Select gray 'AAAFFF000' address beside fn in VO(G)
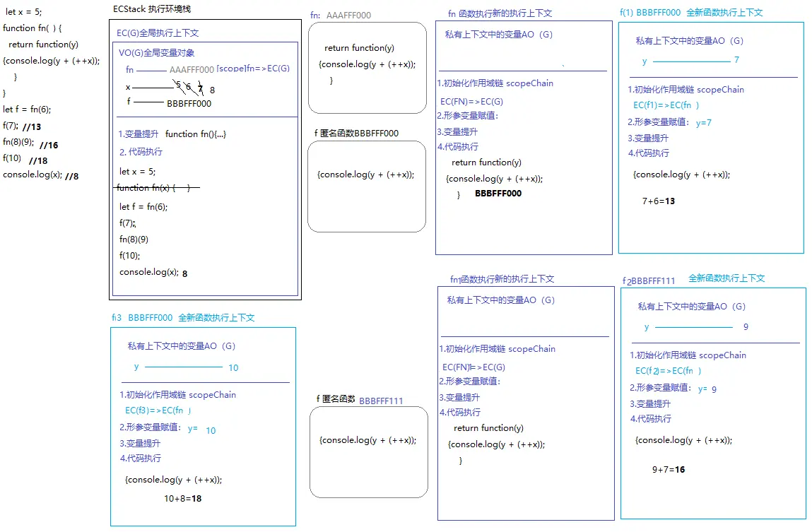 [x=192, y=69]
